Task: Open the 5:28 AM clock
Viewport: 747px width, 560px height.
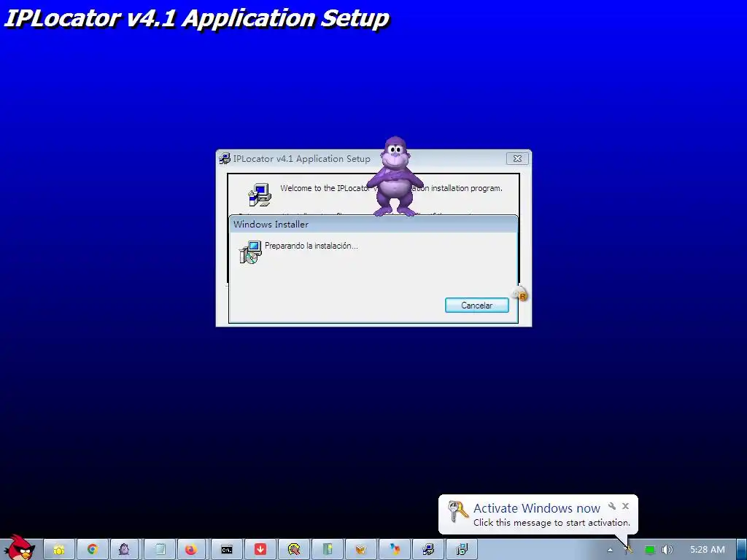Action: tap(708, 550)
